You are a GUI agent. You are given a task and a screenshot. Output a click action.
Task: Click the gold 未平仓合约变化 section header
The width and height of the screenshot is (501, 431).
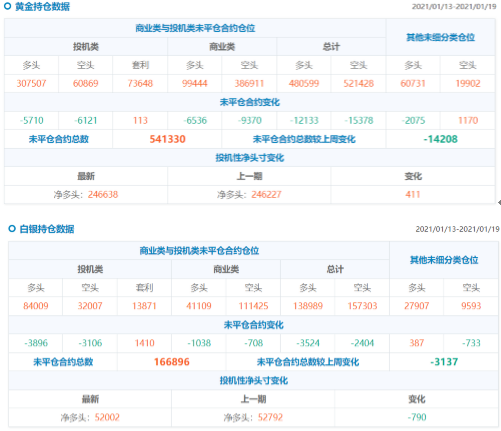coord(250,102)
